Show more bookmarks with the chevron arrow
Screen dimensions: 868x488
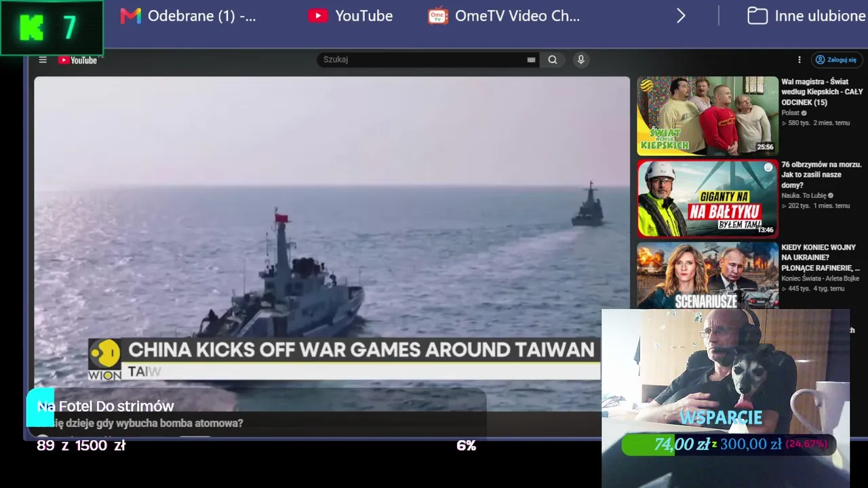[681, 16]
